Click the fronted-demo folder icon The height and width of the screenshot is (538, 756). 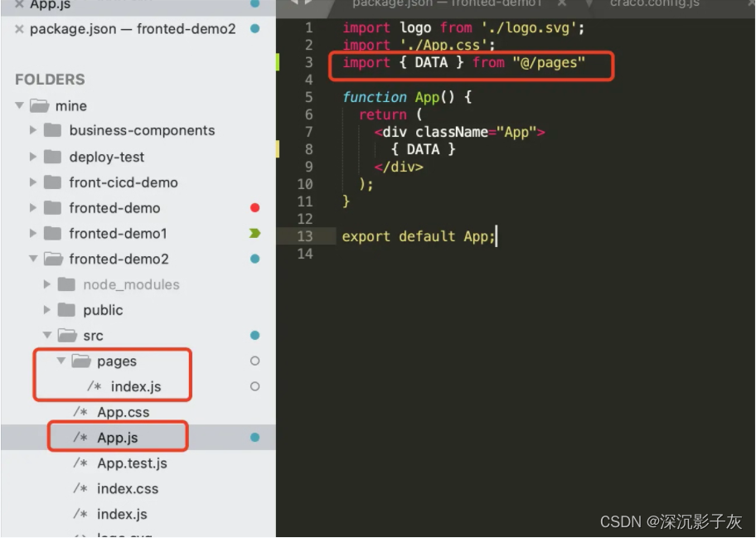click(52, 208)
